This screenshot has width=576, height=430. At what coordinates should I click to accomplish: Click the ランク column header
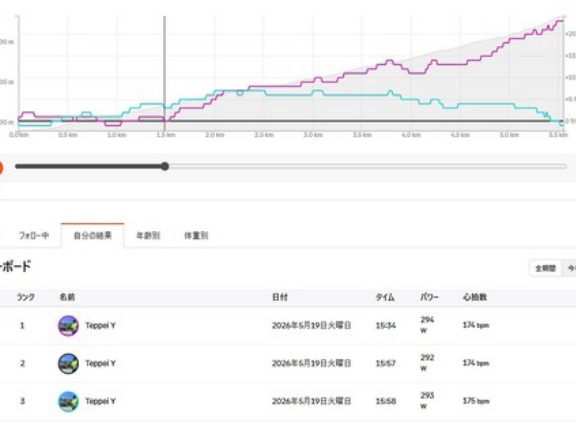click(26, 297)
